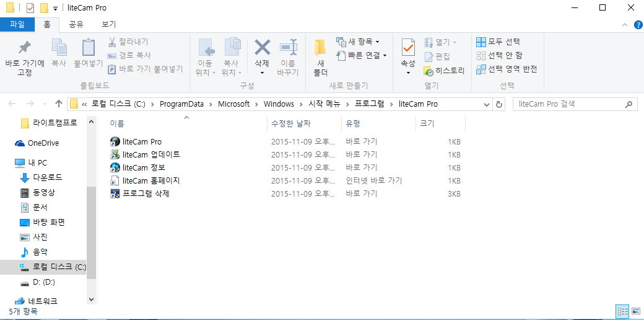Open 사진 in the navigation pane
This screenshot has width=644, height=320.
[34, 237]
